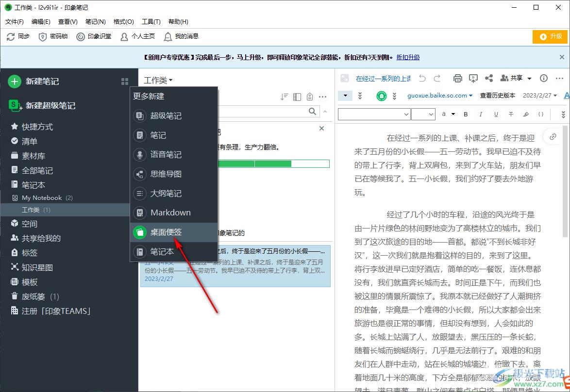The image size is (570, 392).
Task: View note info icon
Action: click(x=544, y=78)
